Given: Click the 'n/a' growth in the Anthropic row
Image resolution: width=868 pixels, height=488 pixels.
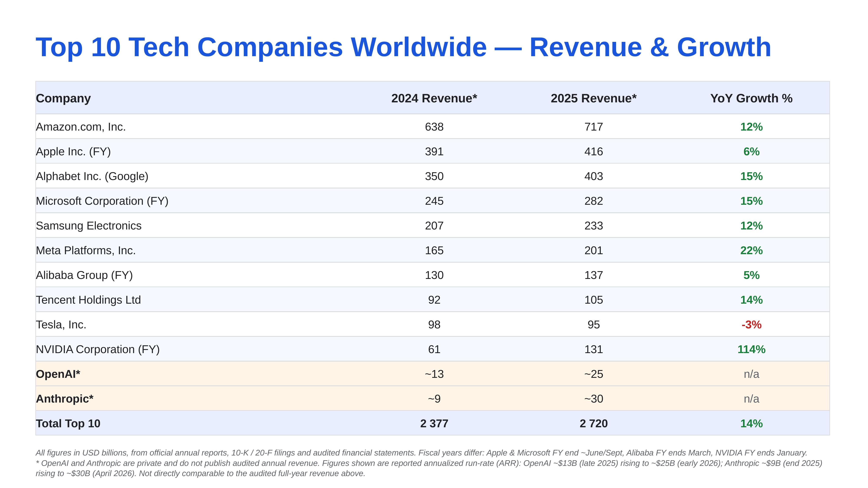Looking at the screenshot, I should 752,399.
